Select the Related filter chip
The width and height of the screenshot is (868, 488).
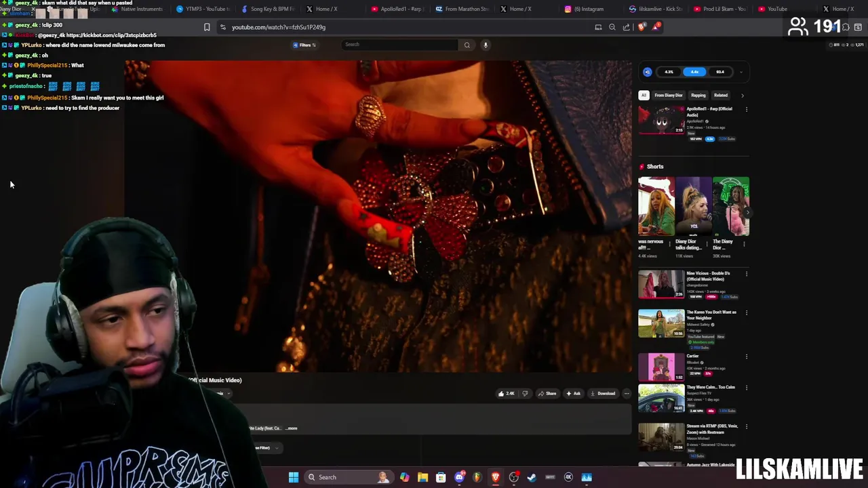point(721,96)
